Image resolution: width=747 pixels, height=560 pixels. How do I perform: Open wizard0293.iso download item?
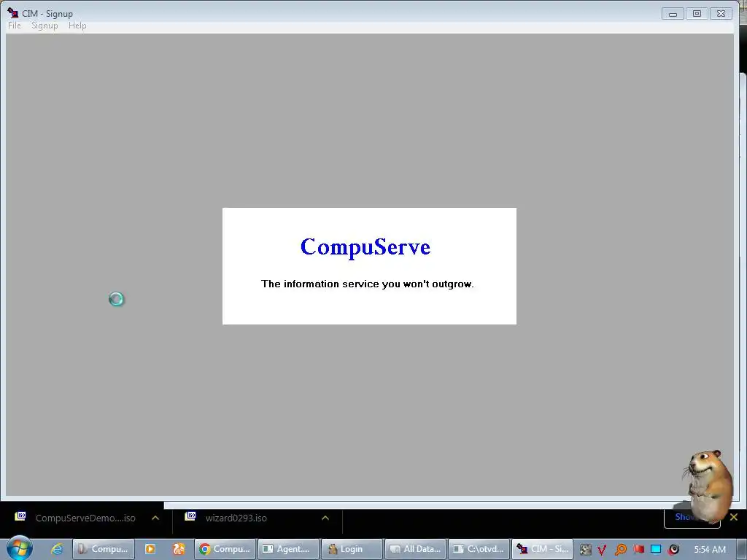[236, 518]
